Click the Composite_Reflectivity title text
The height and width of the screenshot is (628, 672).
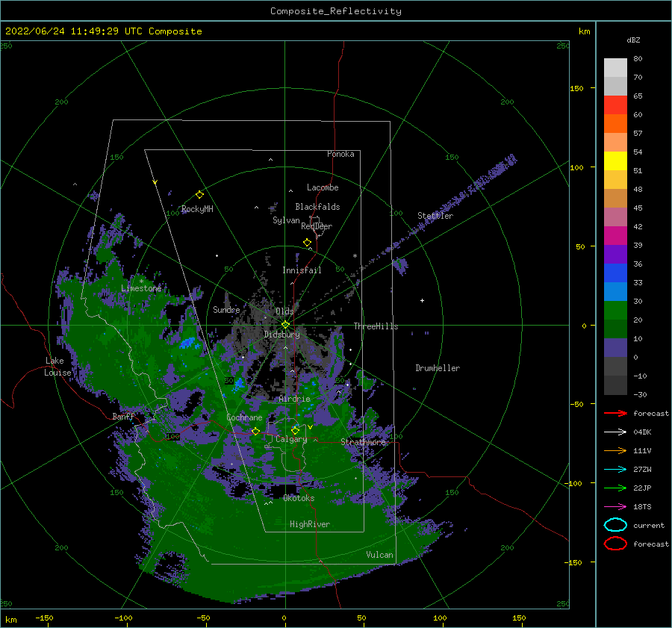(x=335, y=11)
